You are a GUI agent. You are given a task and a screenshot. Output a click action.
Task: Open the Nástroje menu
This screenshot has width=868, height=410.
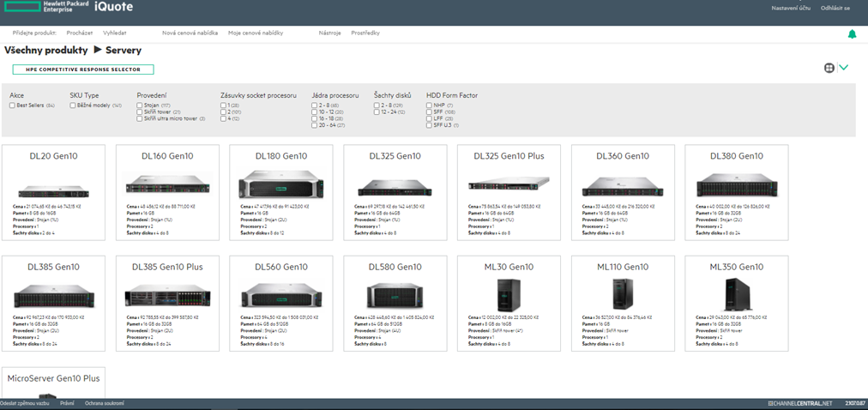tap(329, 33)
